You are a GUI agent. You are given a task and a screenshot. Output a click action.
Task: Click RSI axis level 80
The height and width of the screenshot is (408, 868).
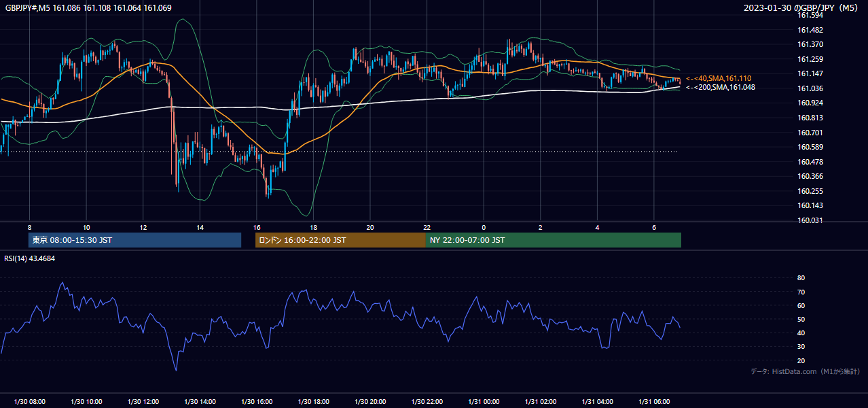[x=801, y=278]
